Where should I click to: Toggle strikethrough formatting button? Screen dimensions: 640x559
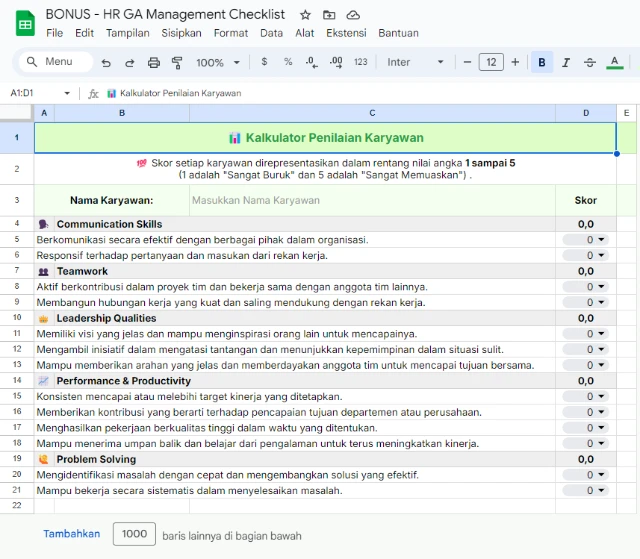pyautogui.click(x=590, y=62)
